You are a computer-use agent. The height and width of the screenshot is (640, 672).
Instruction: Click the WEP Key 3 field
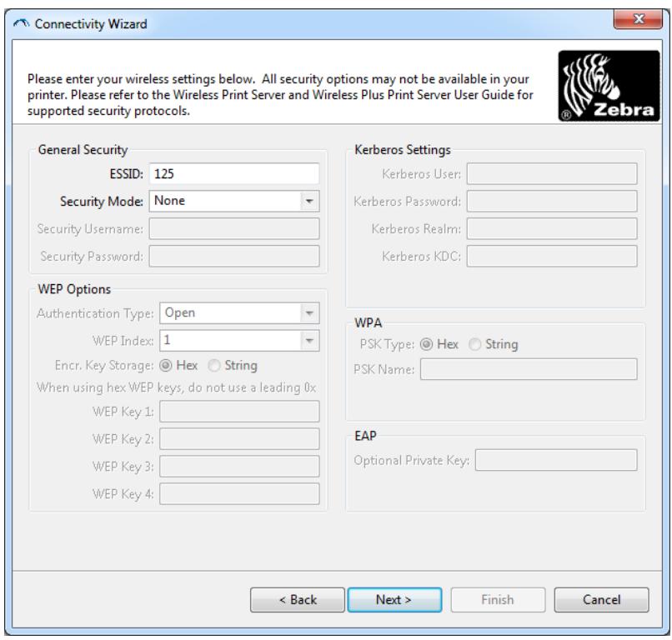(x=239, y=466)
